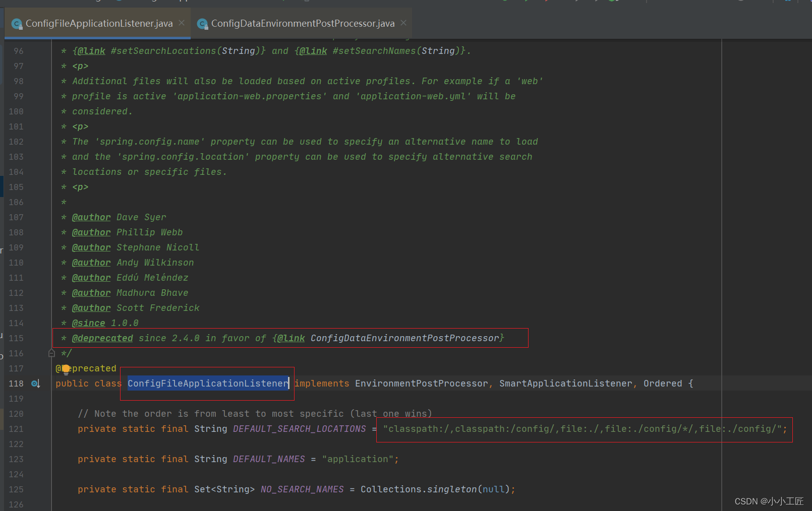This screenshot has width=812, height=511.
Task: Collapse the javadoc comment via the fold marker
Action: [x=51, y=353]
